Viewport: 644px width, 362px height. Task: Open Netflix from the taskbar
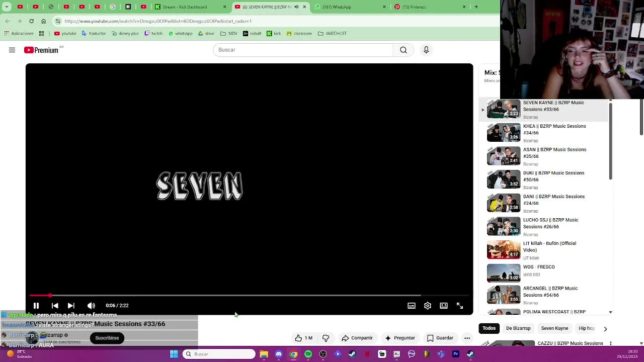(x=367, y=354)
